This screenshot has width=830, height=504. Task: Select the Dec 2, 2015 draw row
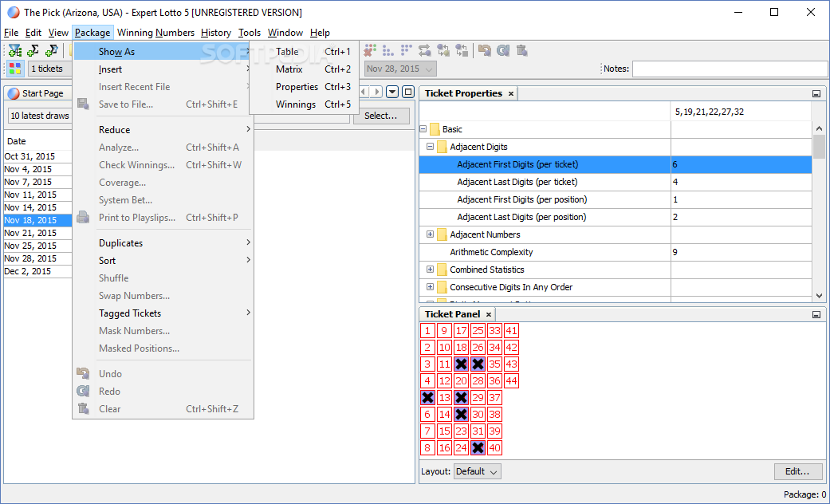(37, 272)
